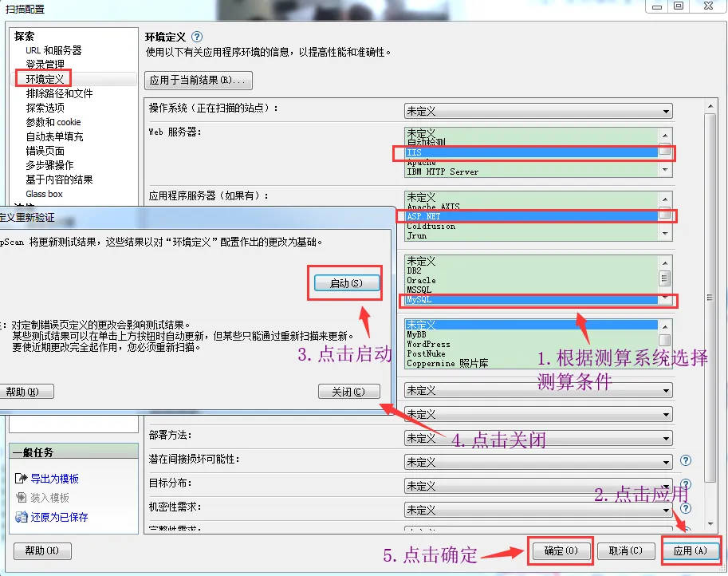Screen dimensions: 728x576
Task: Select MSSQL in the database list
Action: coord(532,290)
